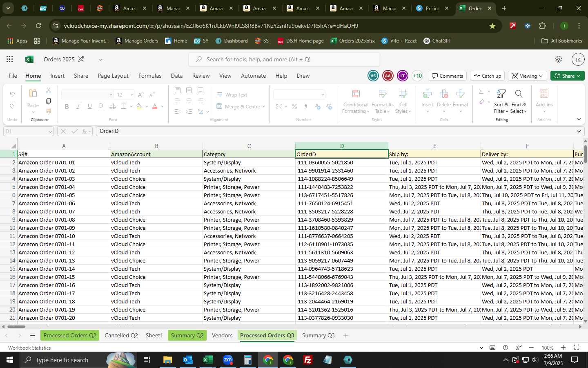
Task: Click the Delete cells icon
Action: [444, 94]
